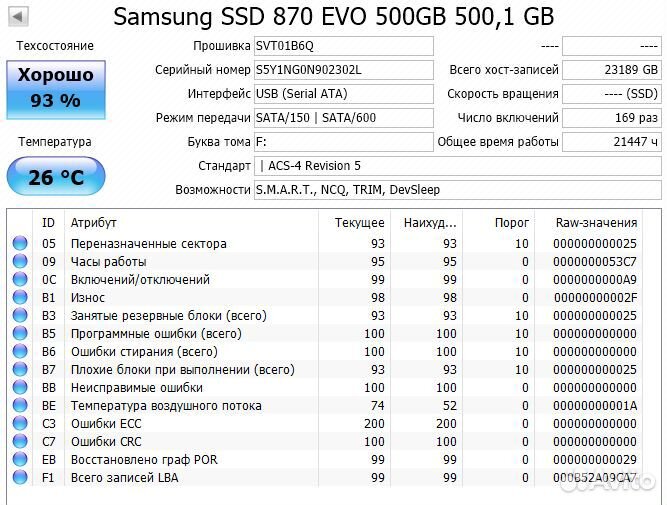This screenshot has height=505, width=667.
Task: Click raw value 0000000053C7
Action: tap(595, 262)
